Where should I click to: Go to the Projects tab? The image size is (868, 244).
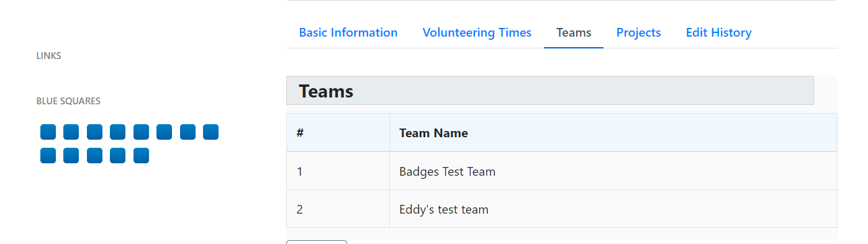638,33
